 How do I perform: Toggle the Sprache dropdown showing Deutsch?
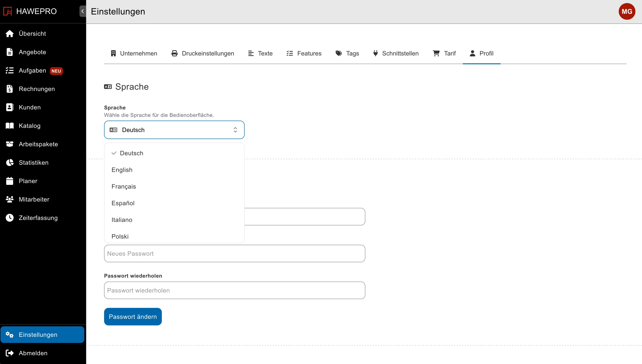pos(174,130)
